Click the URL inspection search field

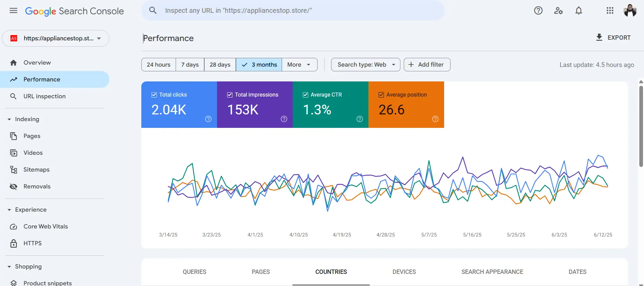click(x=293, y=11)
